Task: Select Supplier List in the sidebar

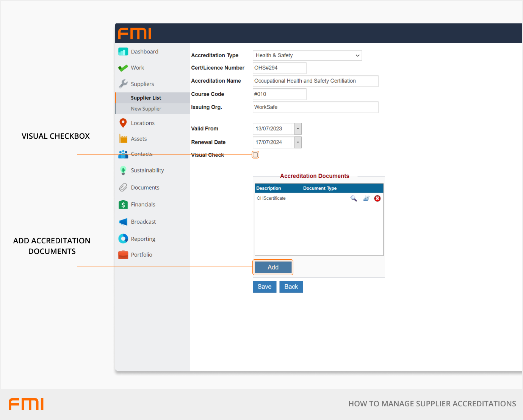Action: [x=146, y=98]
